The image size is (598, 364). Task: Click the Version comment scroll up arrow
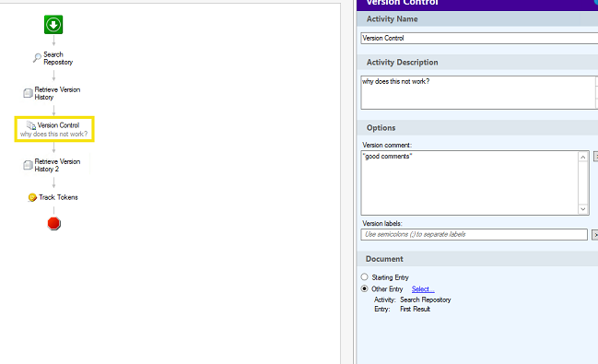tap(582, 157)
